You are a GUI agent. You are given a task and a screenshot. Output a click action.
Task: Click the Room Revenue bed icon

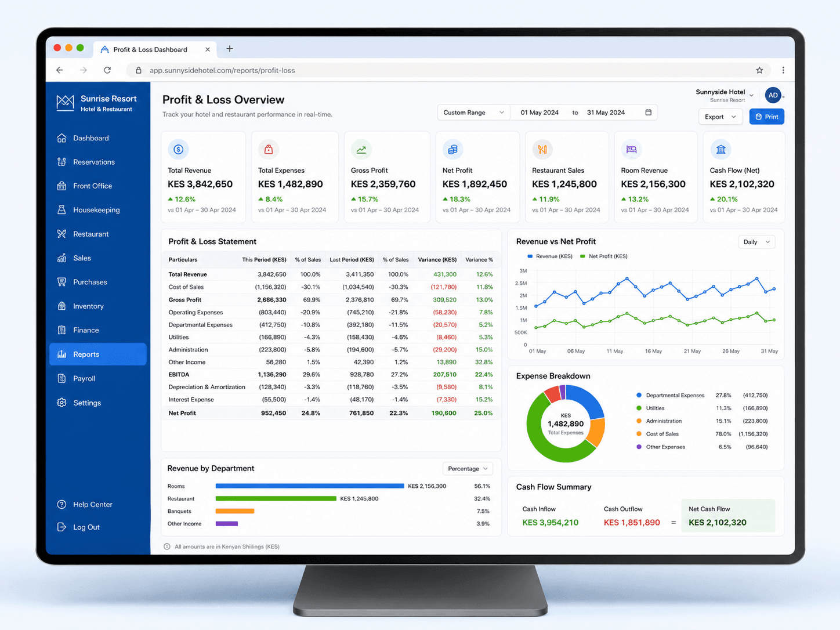tap(631, 150)
